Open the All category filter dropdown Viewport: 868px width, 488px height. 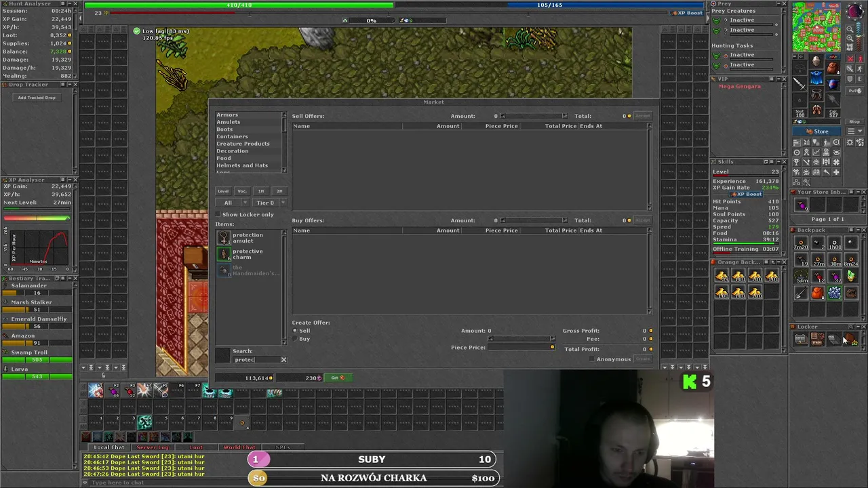tap(233, 203)
